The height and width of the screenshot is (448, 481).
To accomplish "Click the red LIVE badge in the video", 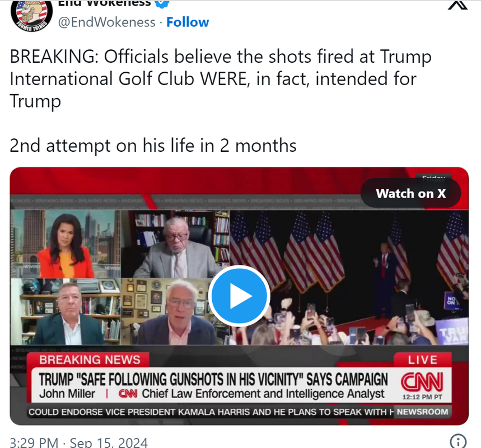I will [422, 360].
